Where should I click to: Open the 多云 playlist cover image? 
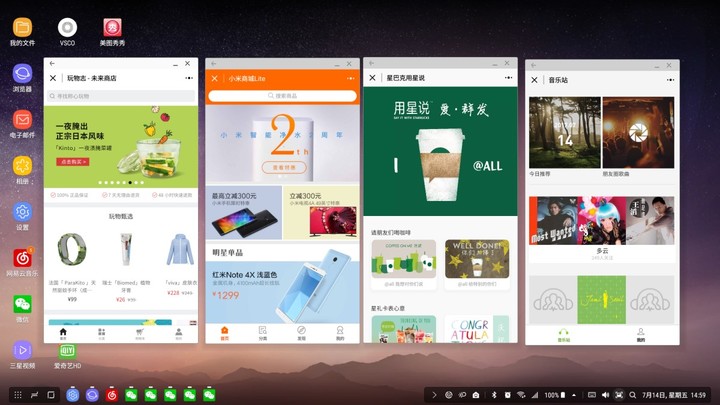(602, 221)
